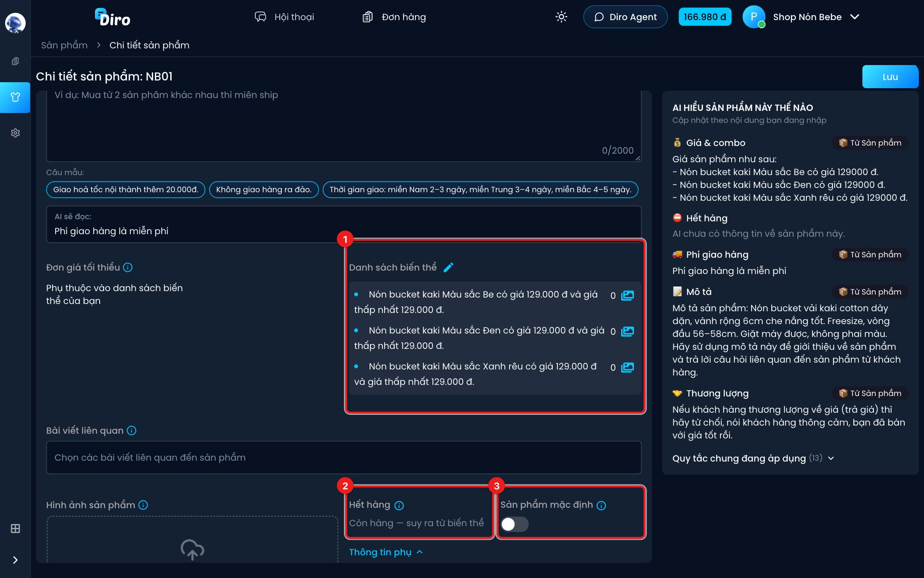The height and width of the screenshot is (578, 924).
Task: Edit variant list with pencil icon
Action: pos(448,267)
